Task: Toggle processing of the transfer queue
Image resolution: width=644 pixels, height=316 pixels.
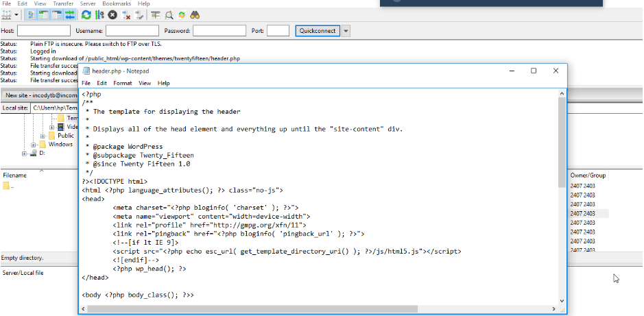Action: coord(99,15)
